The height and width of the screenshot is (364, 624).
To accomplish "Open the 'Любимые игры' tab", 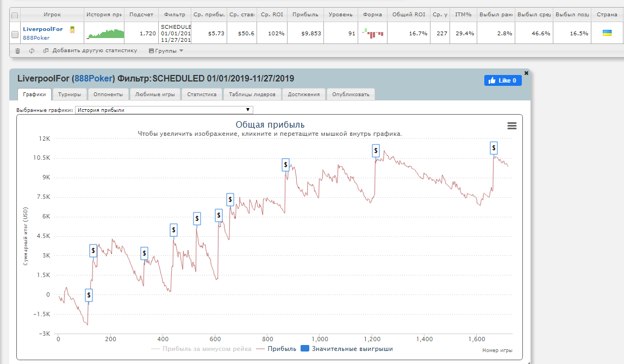I will (x=155, y=95).
